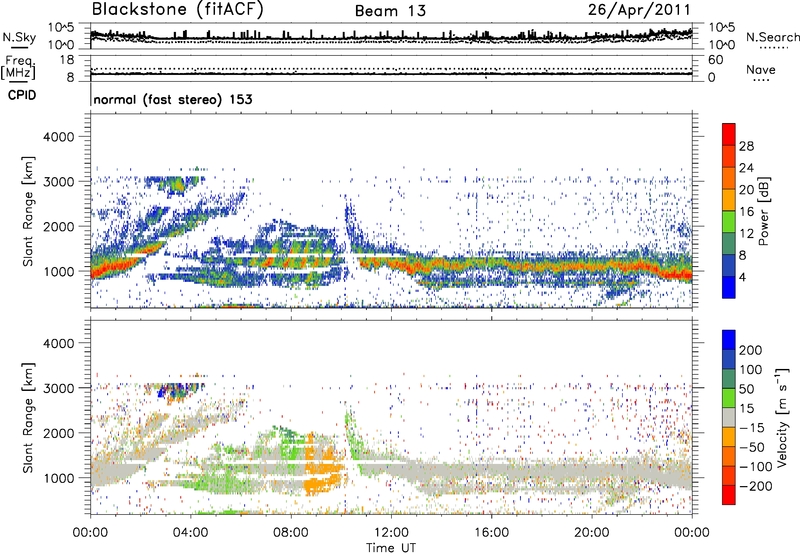This screenshot has width=800, height=554.
Task: Click the grey segment of Velocity colorbar
Action: [x=729, y=417]
